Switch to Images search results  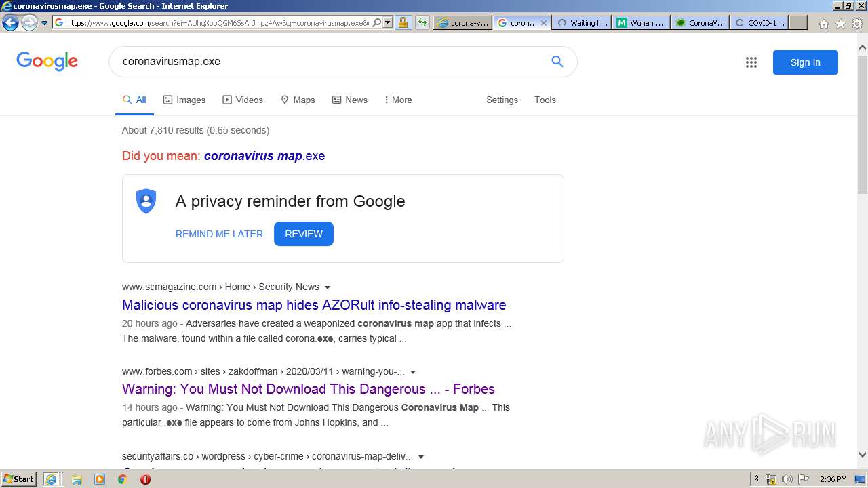tap(184, 100)
